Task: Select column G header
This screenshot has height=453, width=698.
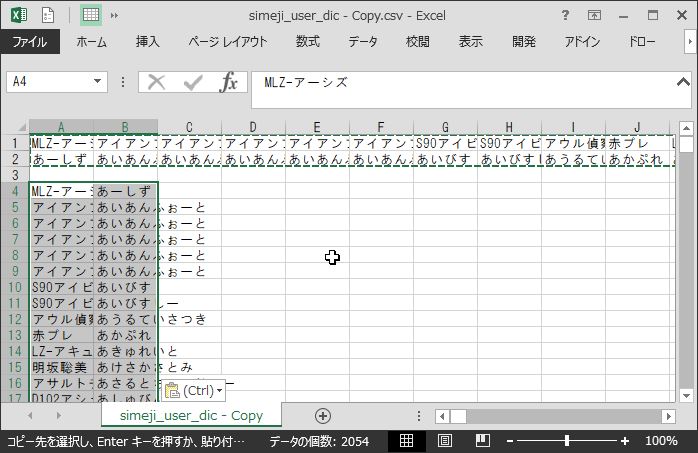Action: [x=445, y=127]
